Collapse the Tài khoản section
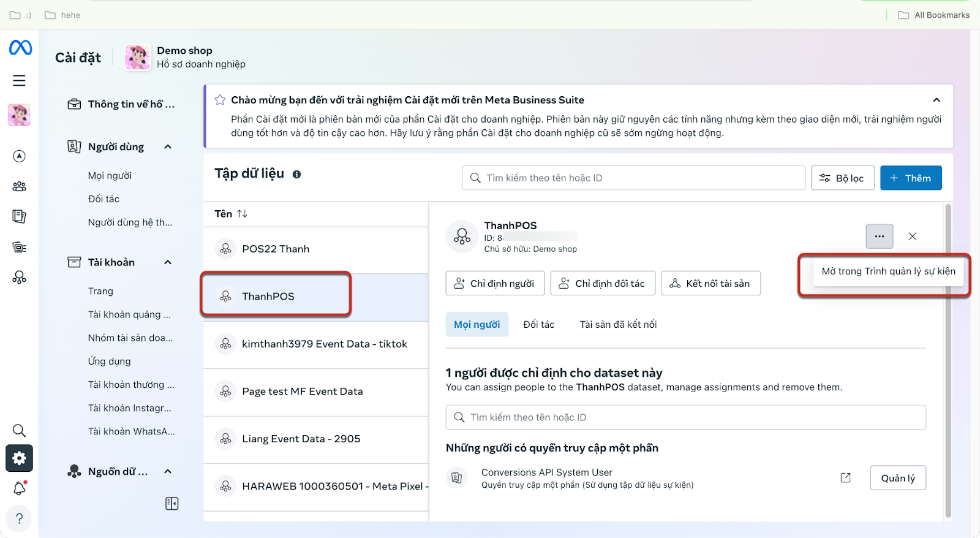Image resolution: width=980 pixels, height=538 pixels. click(168, 262)
